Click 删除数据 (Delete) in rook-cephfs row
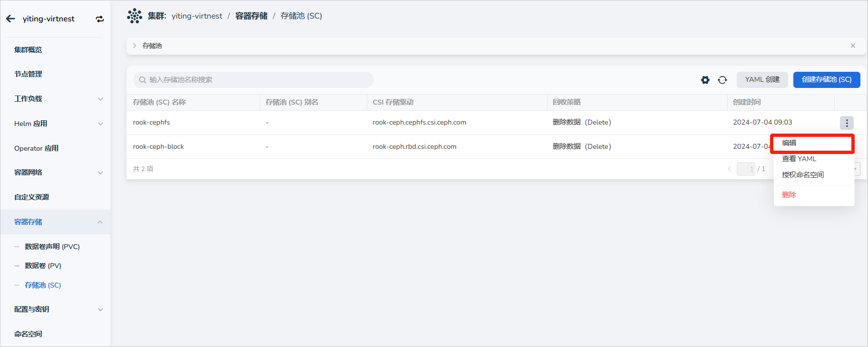The height and width of the screenshot is (347, 868). 582,122
